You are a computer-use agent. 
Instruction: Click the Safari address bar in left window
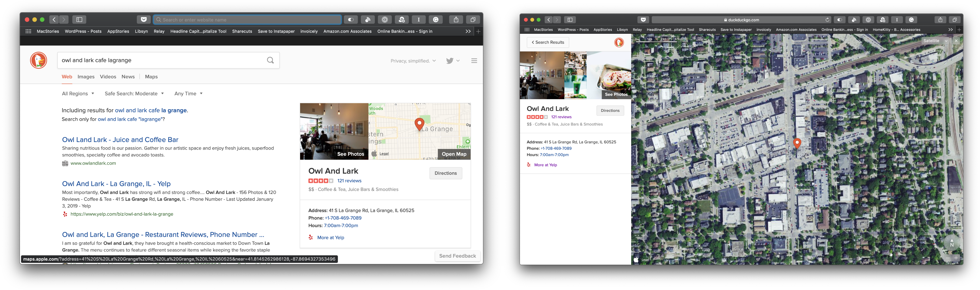pyautogui.click(x=247, y=20)
